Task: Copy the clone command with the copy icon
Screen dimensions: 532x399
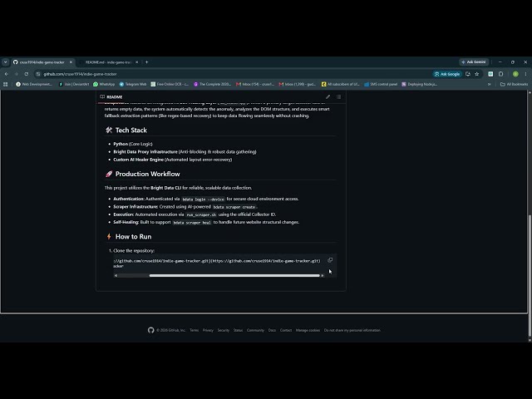Action: point(330,260)
